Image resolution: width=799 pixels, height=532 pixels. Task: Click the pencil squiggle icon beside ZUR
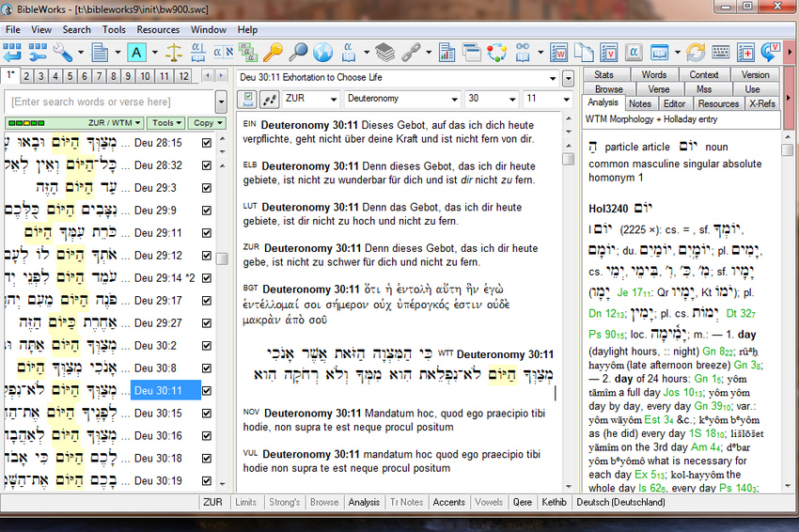point(269,99)
